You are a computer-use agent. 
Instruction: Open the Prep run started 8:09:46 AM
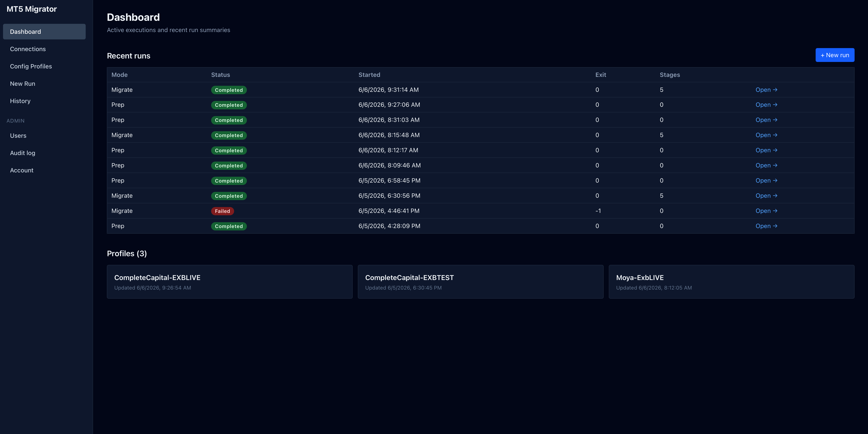766,166
